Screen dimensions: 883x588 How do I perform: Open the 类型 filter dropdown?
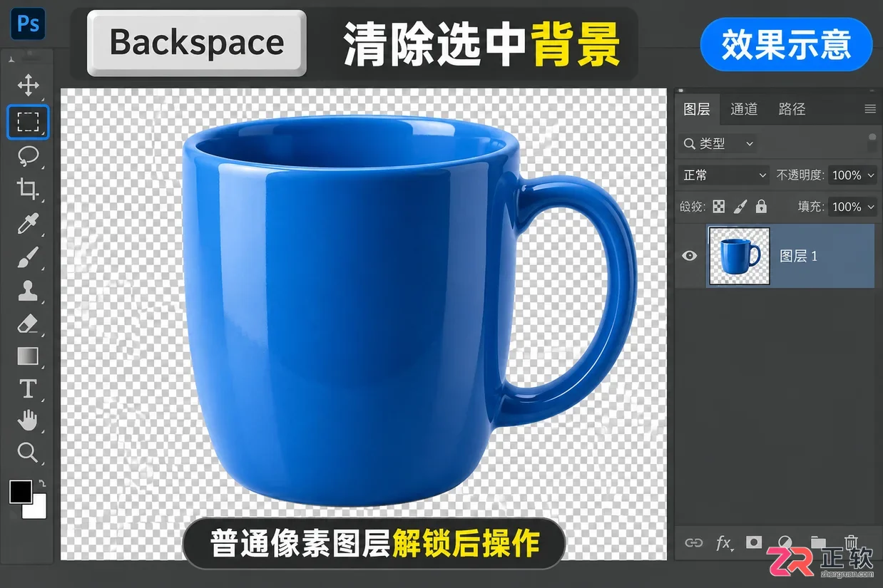[x=718, y=144]
